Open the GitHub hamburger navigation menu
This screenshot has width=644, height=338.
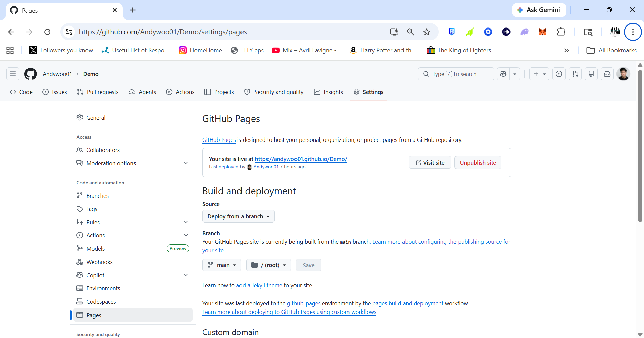point(13,74)
